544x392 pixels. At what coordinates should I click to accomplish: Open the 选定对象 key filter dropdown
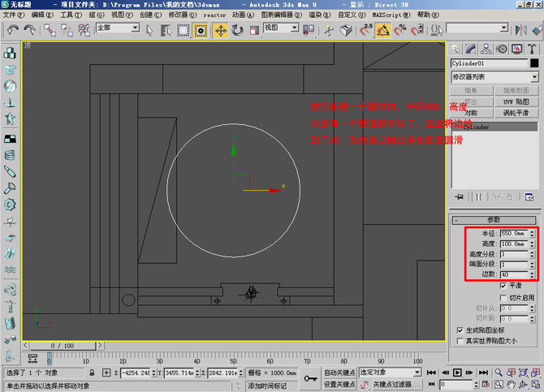(x=417, y=373)
